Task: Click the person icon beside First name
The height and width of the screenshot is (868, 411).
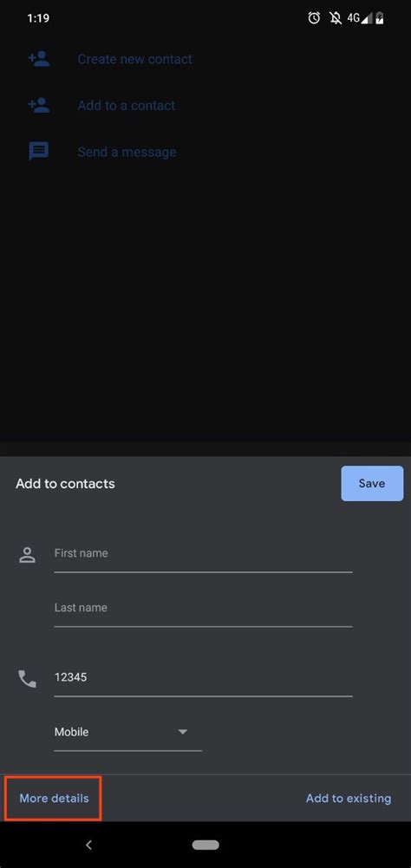Action: click(x=27, y=555)
